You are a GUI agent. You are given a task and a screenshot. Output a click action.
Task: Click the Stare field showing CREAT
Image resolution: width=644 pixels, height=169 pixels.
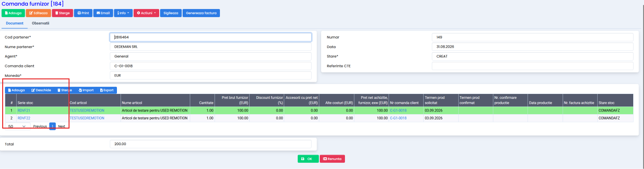[532, 56]
